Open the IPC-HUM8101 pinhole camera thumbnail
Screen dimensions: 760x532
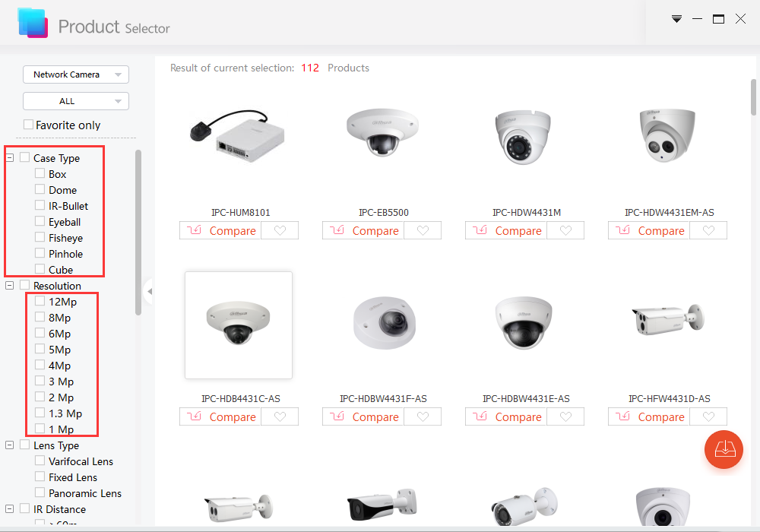pos(238,136)
